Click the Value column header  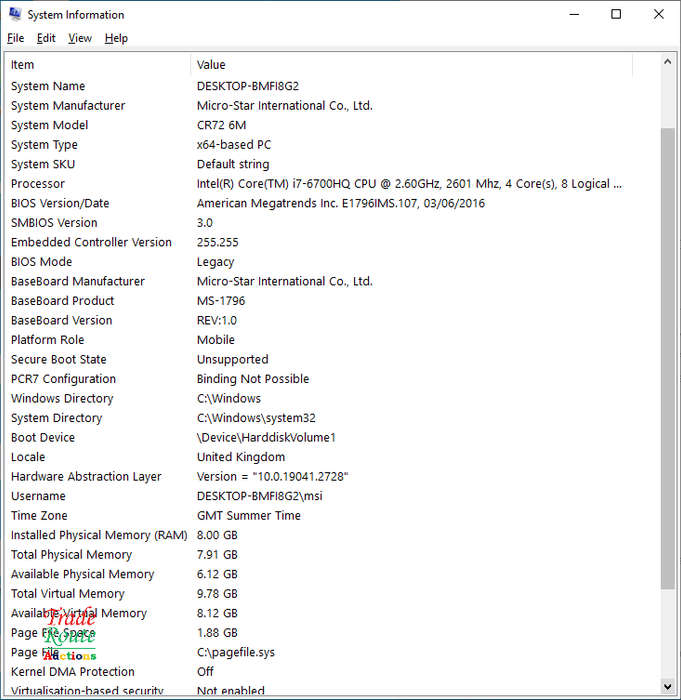point(412,65)
